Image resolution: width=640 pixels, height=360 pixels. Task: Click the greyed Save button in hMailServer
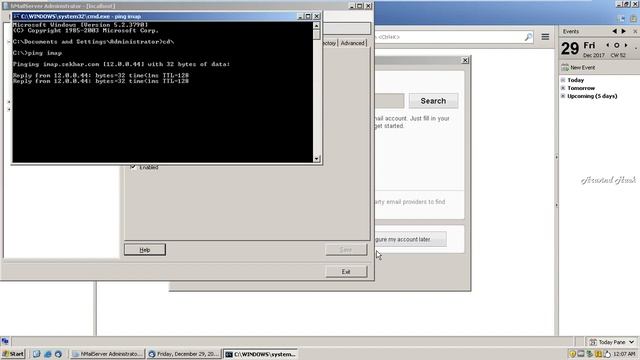pyautogui.click(x=346, y=250)
